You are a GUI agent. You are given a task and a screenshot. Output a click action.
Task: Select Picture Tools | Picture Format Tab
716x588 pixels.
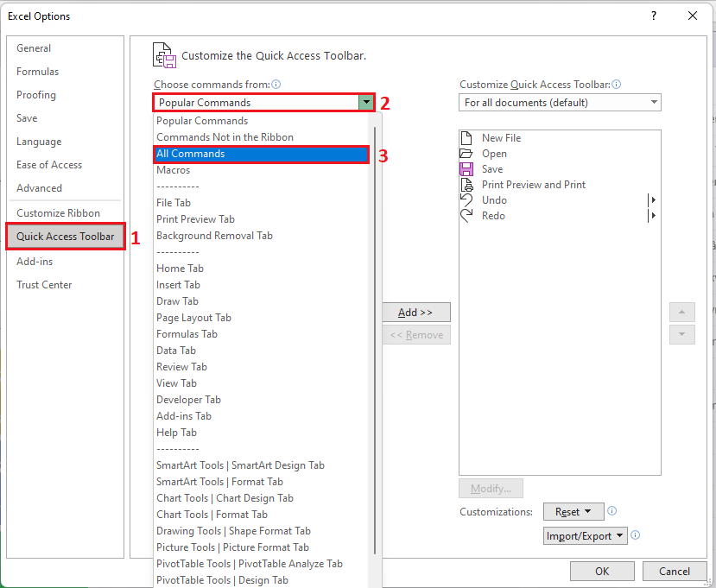click(262, 547)
